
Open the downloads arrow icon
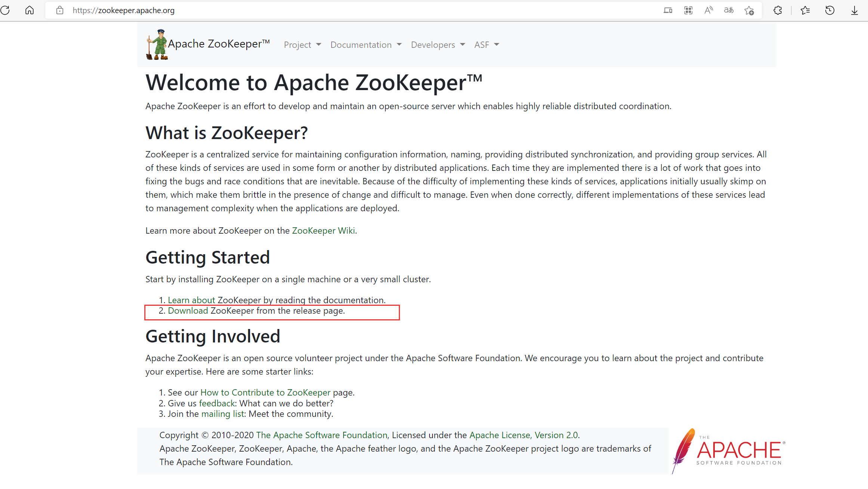pos(855,10)
